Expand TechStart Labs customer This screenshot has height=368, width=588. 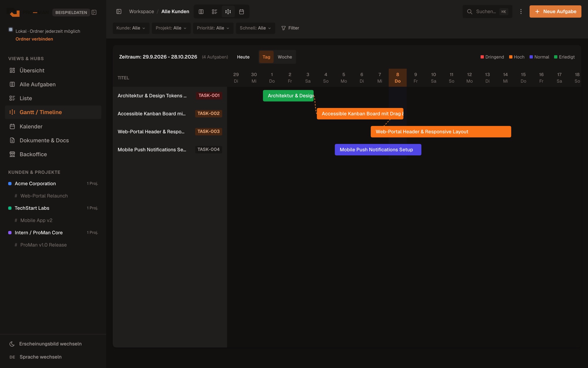click(x=53, y=208)
